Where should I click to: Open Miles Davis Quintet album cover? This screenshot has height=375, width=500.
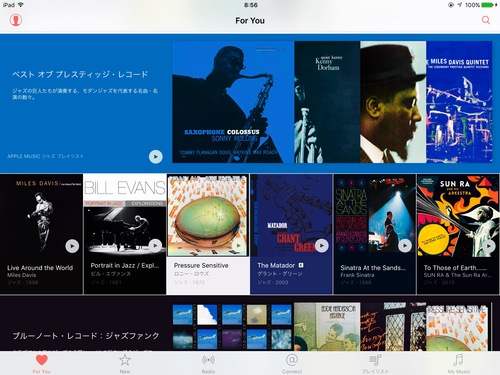pyautogui.click(x=459, y=102)
